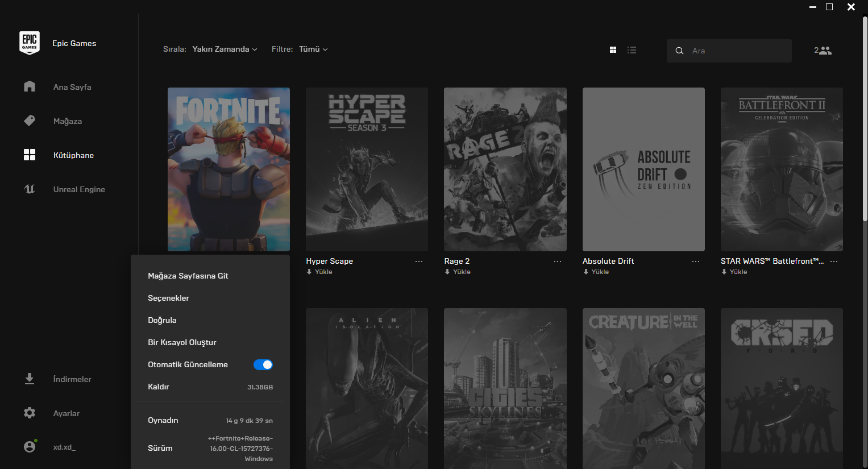This screenshot has height=469, width=868.
Task: Click the Oynadın playtime value 14 g
Action: tap(250, 421)
